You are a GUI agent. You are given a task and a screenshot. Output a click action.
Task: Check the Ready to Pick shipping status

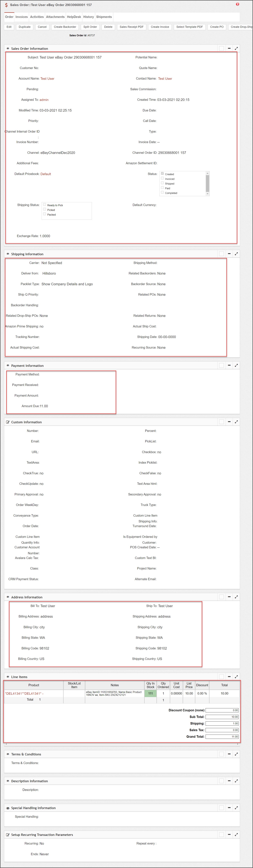coord(45,204)
